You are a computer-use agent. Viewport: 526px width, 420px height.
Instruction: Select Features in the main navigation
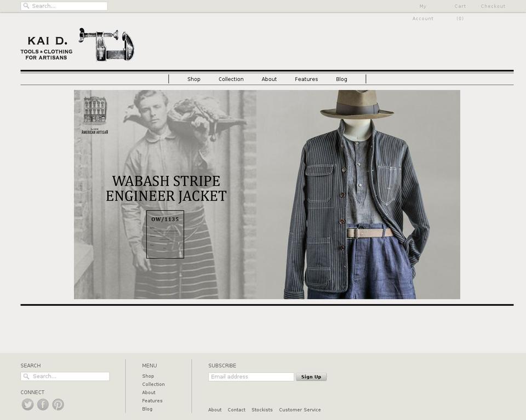tap(306, 79)
